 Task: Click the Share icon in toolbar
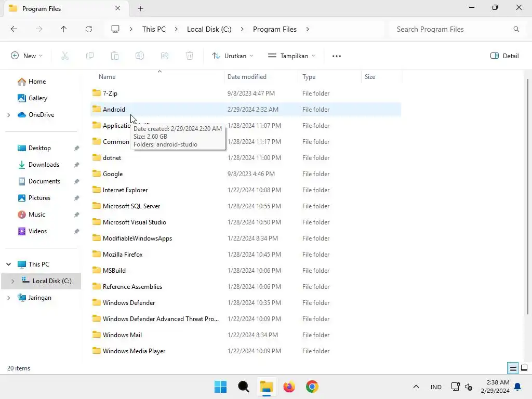click(x=165, y=56)
